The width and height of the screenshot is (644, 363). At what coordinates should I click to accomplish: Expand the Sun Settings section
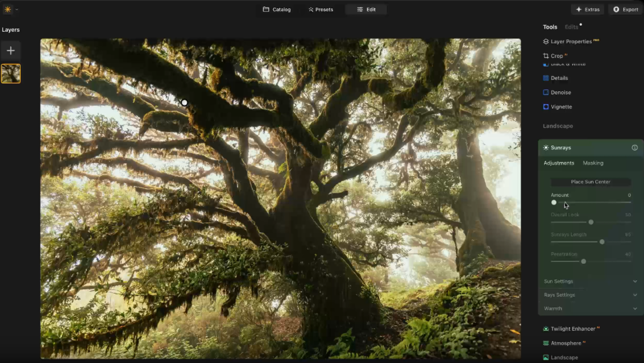pyautogui.click(x=590, y=281)
